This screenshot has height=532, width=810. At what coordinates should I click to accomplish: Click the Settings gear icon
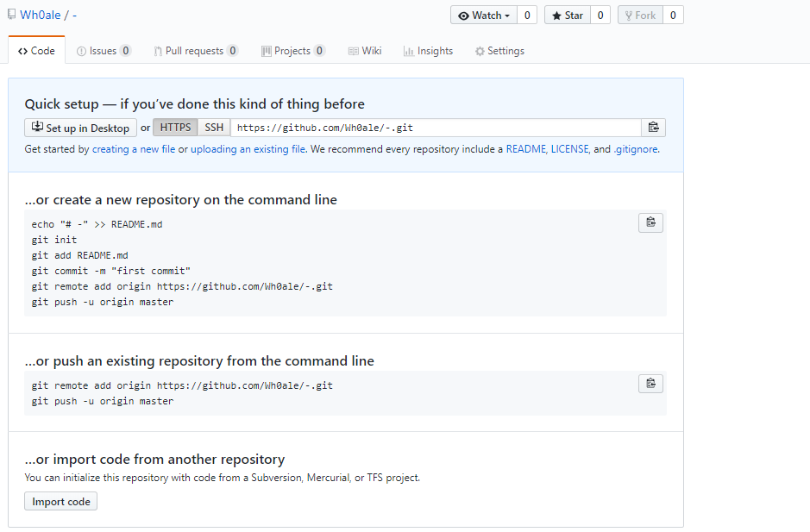point(480,51)
